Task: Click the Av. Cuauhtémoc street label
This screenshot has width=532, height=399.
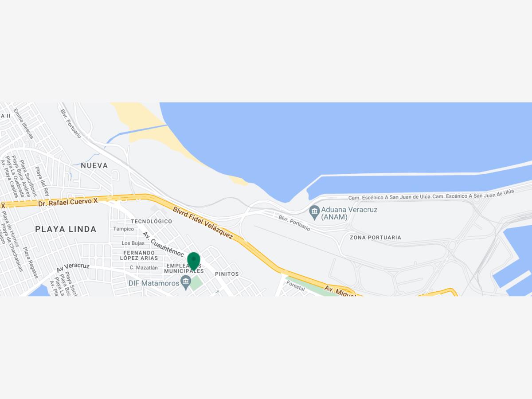Action: [x=163, y=243]
